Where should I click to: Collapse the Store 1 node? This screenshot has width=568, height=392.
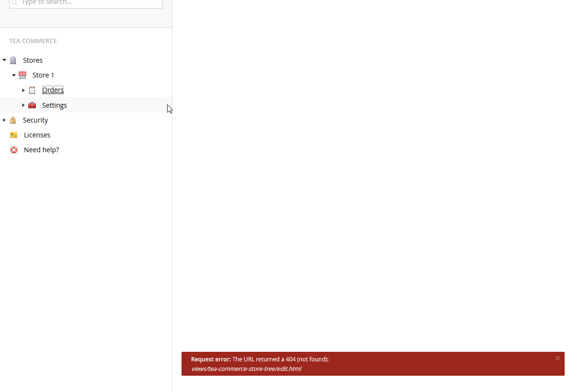(14, 75)
